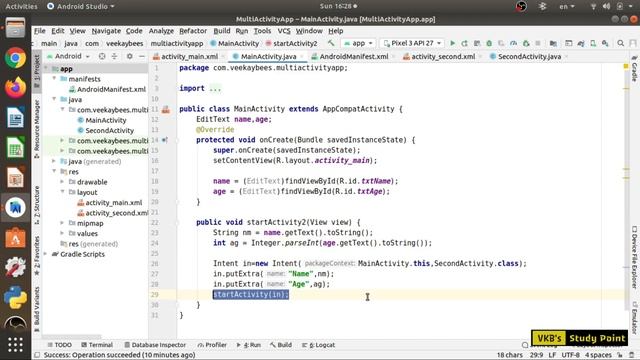The image size is (640, 360).
Task: Click Collapse All icon in Project panel
Action: [114, 56]
